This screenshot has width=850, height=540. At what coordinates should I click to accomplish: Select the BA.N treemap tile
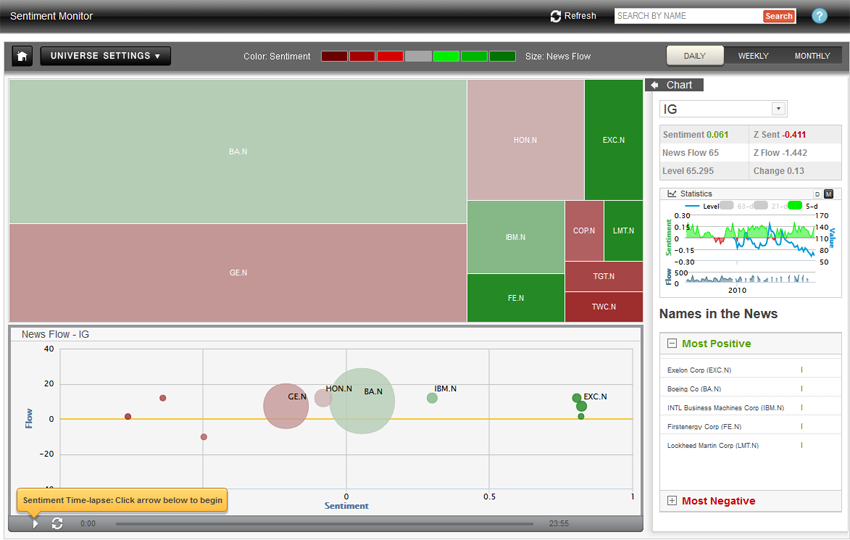pyautogui.click(x=238, y=152)
